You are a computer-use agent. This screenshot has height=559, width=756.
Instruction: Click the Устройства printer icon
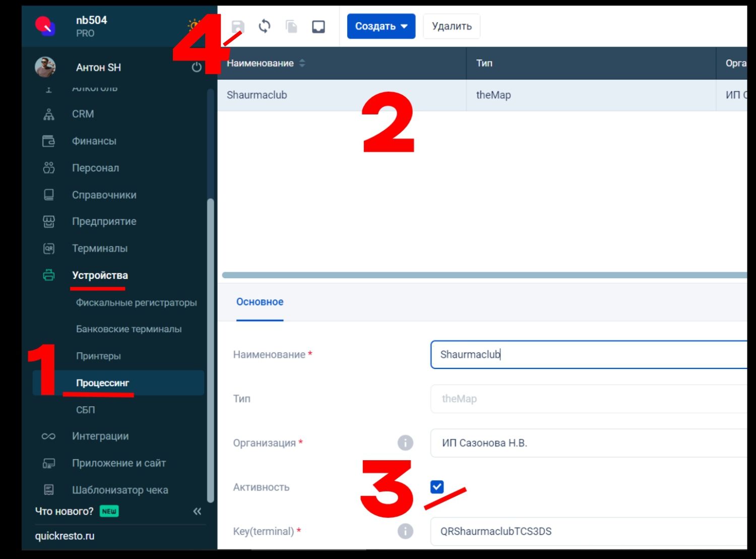[x=49, y=275]
